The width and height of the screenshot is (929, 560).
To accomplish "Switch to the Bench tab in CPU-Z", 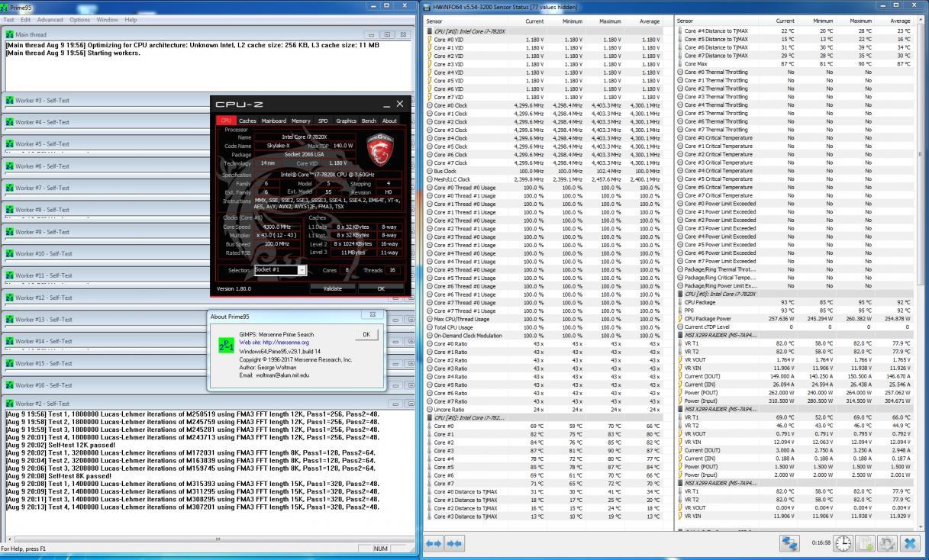I will (x=369, y=121).
